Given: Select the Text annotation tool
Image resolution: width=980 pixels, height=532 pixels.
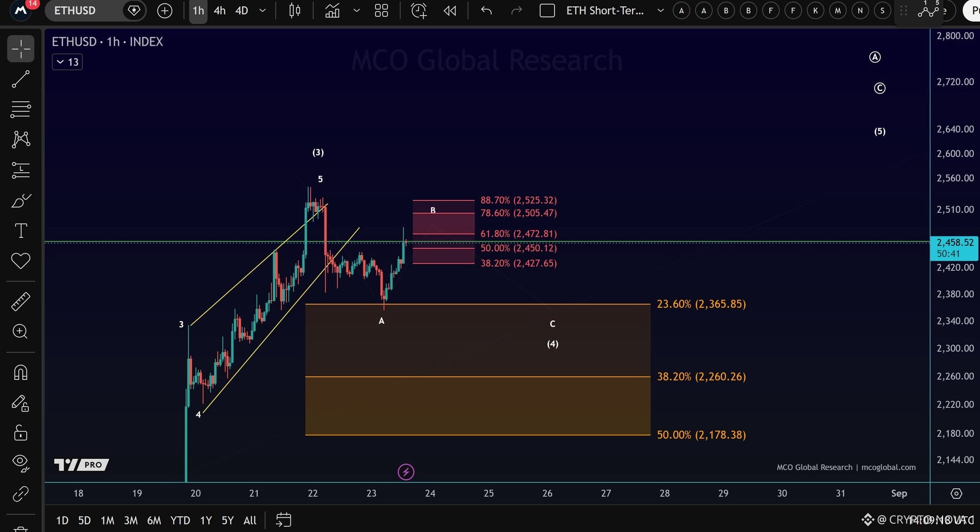Looking at the screenshot, I should point(21,231).
